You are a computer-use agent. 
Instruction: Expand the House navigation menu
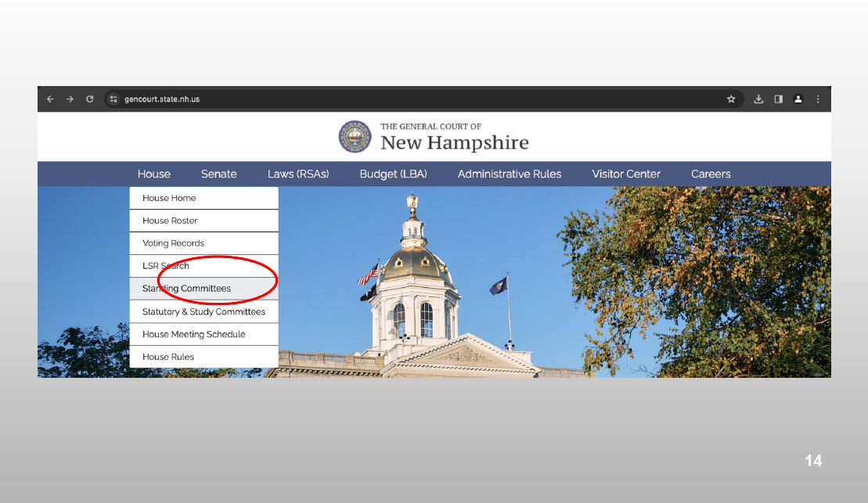click(153, 174)
